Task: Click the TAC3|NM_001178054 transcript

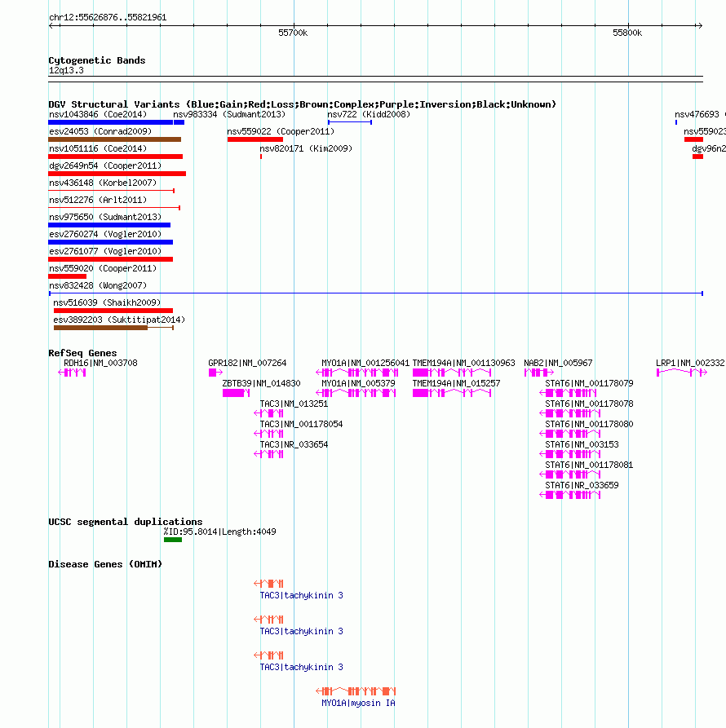Action: point(268,434)
